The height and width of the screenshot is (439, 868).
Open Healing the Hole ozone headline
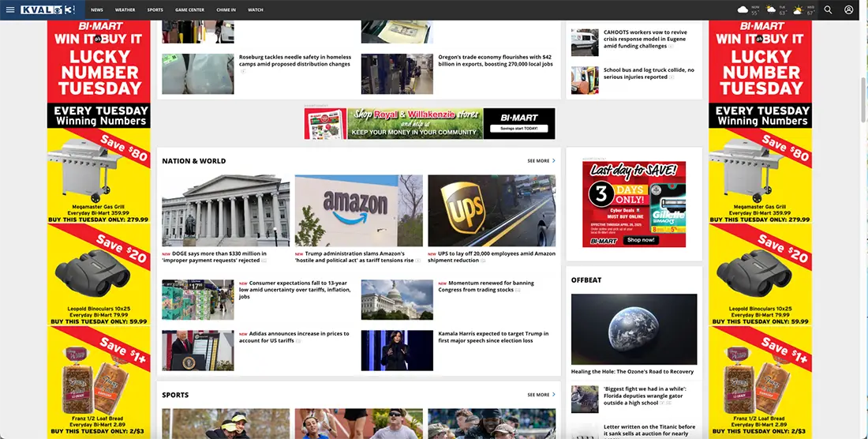click(x=632, y=372)
